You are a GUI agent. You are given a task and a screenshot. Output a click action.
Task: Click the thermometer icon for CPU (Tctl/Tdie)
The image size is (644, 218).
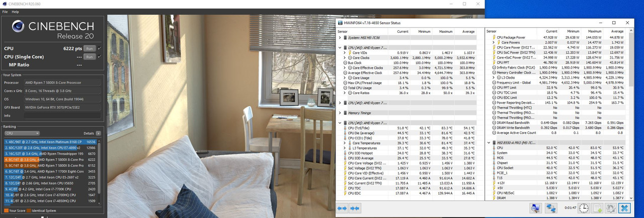pos(344,128)
